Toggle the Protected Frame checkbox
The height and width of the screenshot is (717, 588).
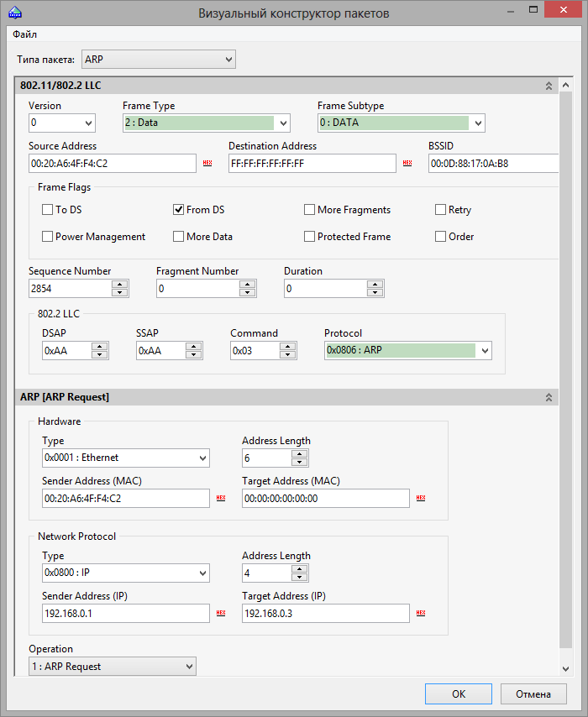[309, 237]
